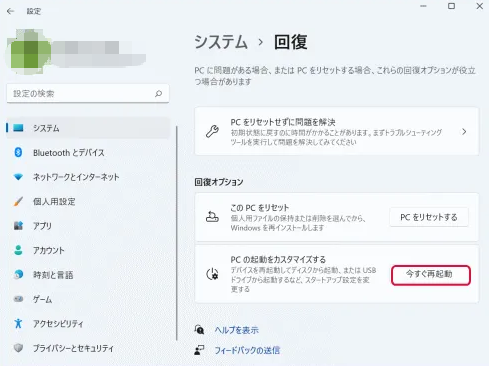489x366 pixels.
Task: Open プライバシーとセキュリティ settings
Action: (88, 348)
